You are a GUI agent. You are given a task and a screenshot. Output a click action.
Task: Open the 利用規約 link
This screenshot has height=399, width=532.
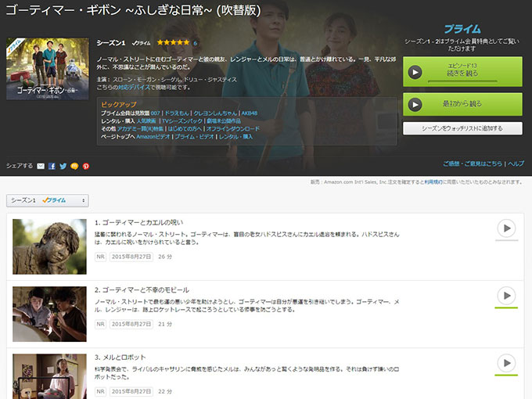click(433, 182)
